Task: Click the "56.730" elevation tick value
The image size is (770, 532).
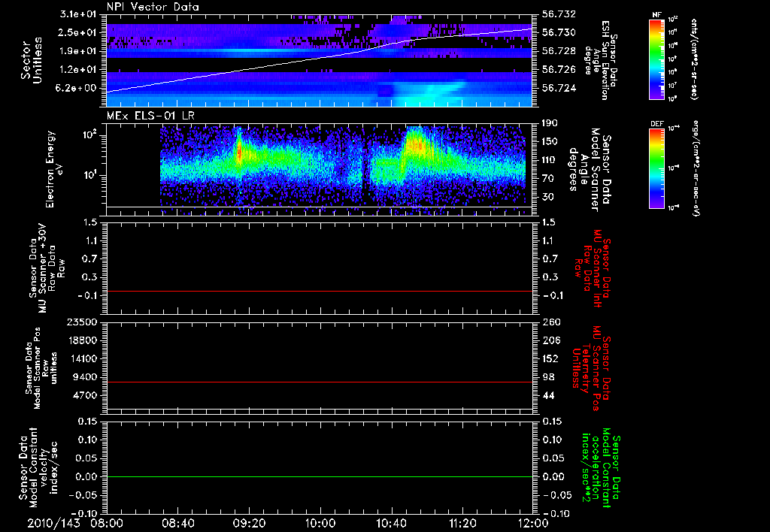Action: [x=559, y=32]
